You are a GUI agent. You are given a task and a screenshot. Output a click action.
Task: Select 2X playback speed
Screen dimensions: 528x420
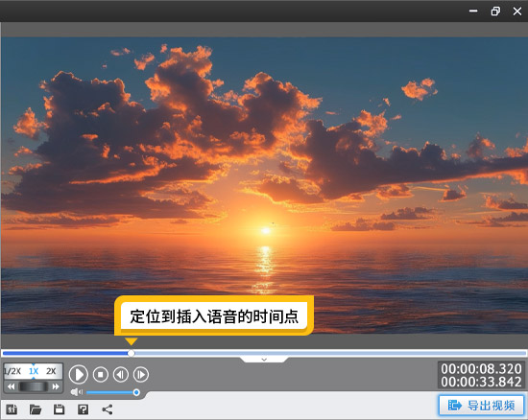51,371
